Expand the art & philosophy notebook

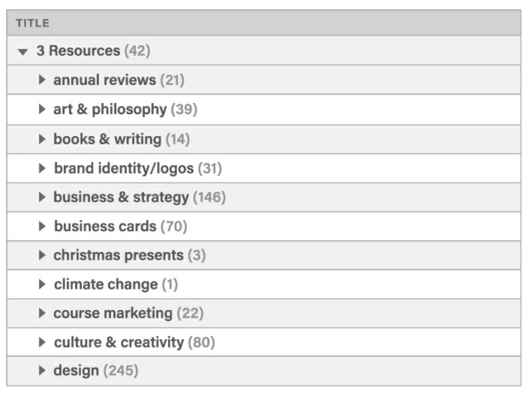coord(42,109)
